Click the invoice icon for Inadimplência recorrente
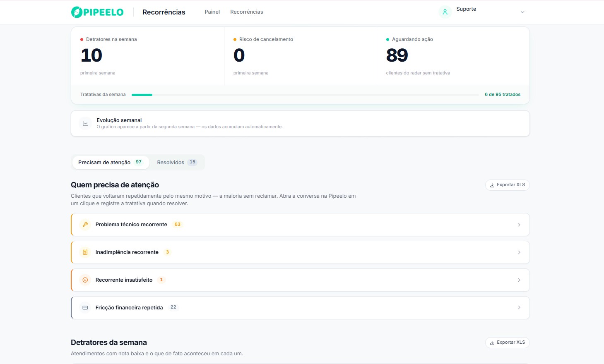Viewport: 604px width, 364px height. tap(85, 252)
